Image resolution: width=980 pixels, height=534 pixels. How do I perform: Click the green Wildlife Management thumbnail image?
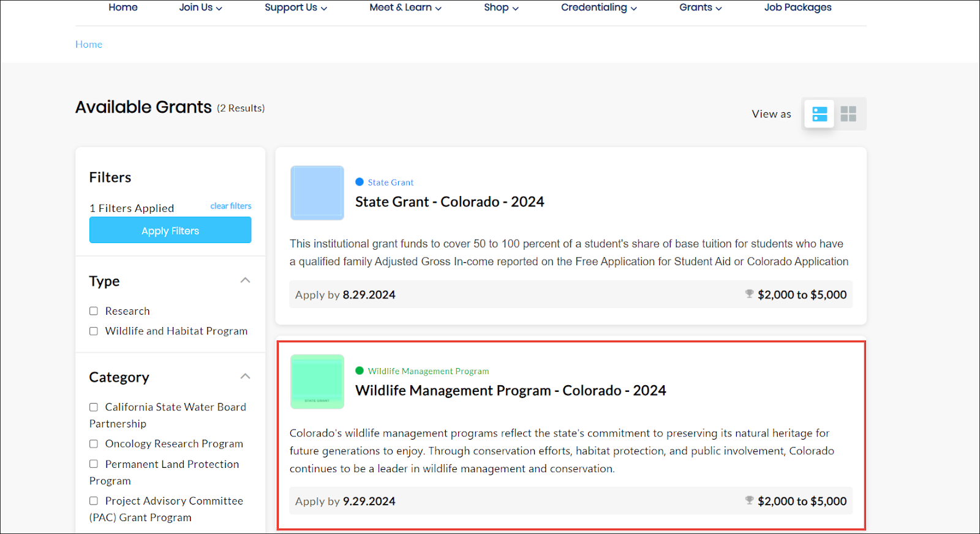(x=317, y=382)
